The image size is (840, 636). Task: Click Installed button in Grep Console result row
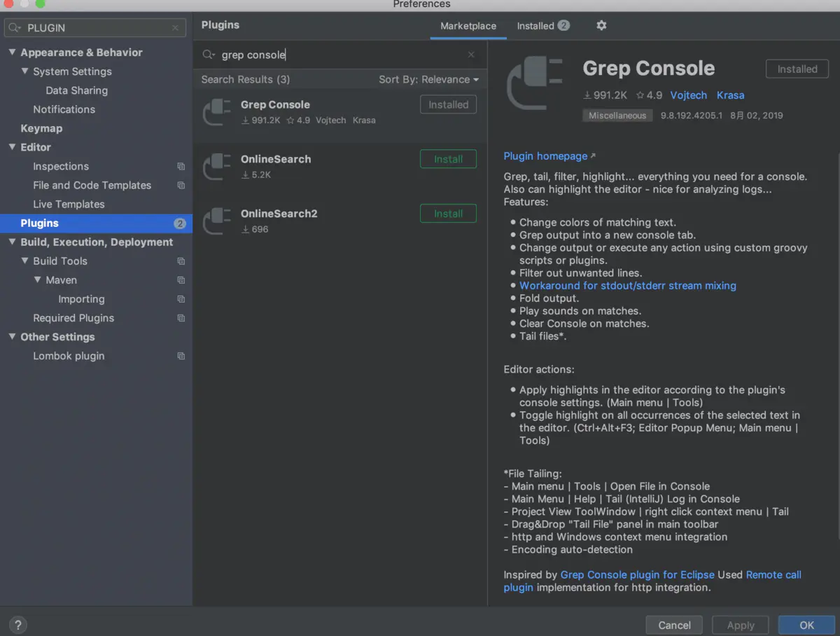pyautogui.click(x=448, y=104)
